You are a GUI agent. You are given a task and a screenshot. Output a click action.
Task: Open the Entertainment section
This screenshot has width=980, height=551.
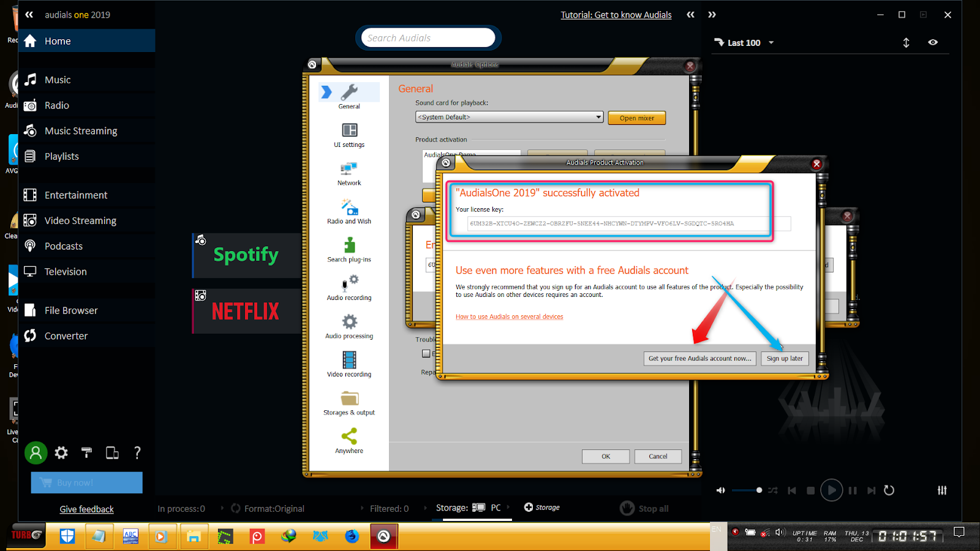87,195
